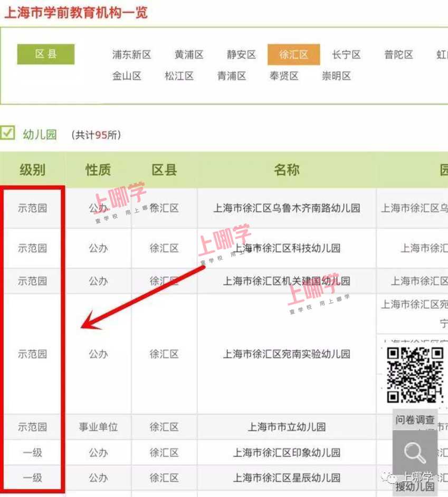Switch to 黄浦区 district
The image size is (448, 497).
click(x=189, y=54)
